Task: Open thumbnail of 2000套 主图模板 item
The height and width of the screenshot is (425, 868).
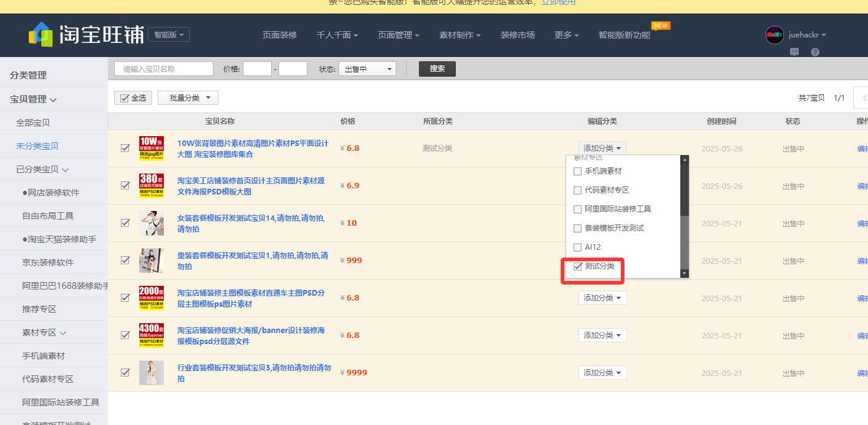Action: [x=152, y=298]
